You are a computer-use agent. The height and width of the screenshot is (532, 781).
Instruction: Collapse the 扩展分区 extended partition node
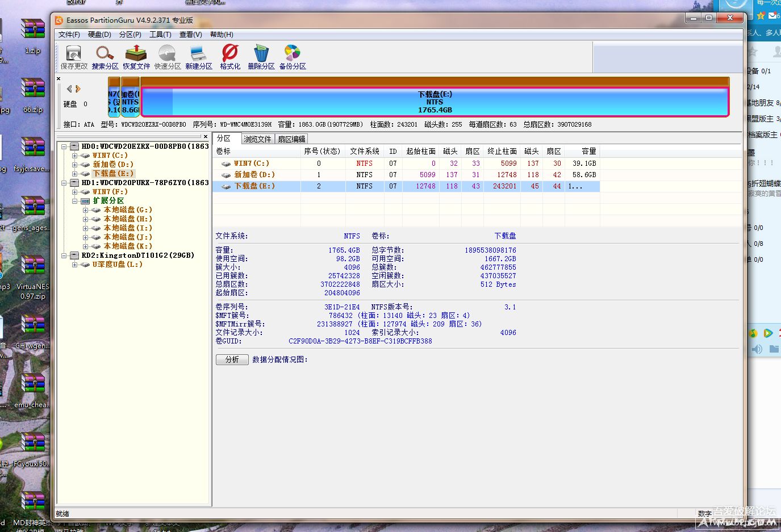pos(74,201)
